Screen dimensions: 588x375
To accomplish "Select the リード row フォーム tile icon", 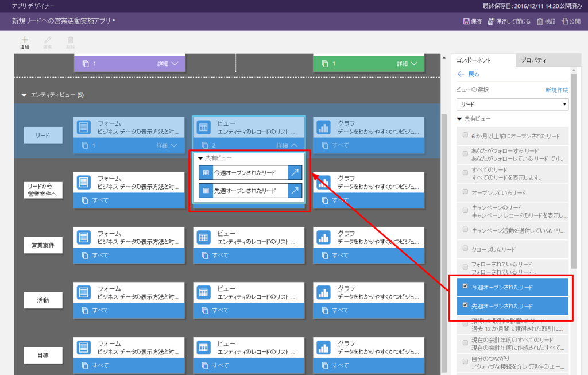I will point(84,127).
